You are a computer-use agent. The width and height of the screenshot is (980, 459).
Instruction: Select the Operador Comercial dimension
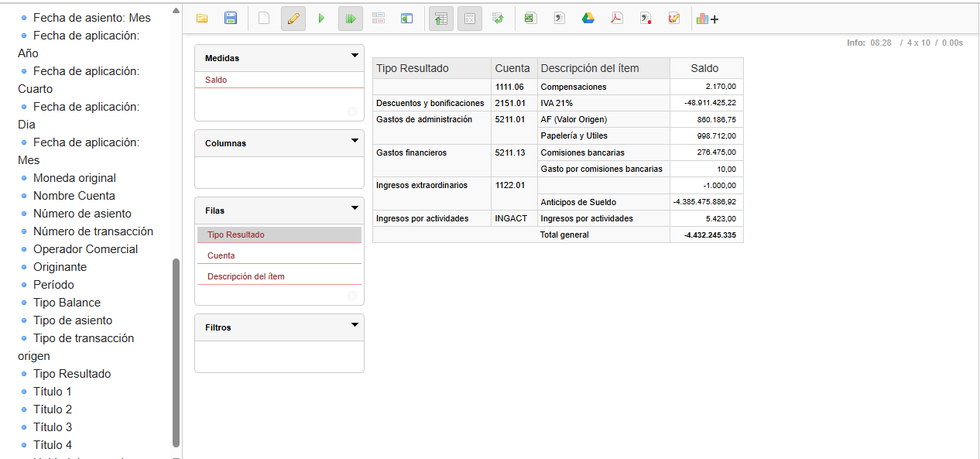[x=85, y=249]
